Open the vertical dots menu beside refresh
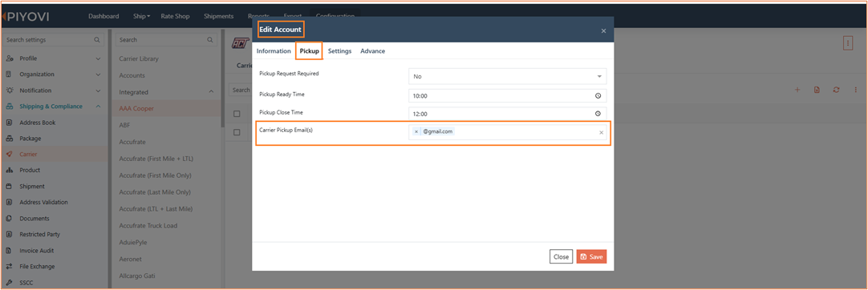The image size is (868, 290). click(x=856, y=90)
